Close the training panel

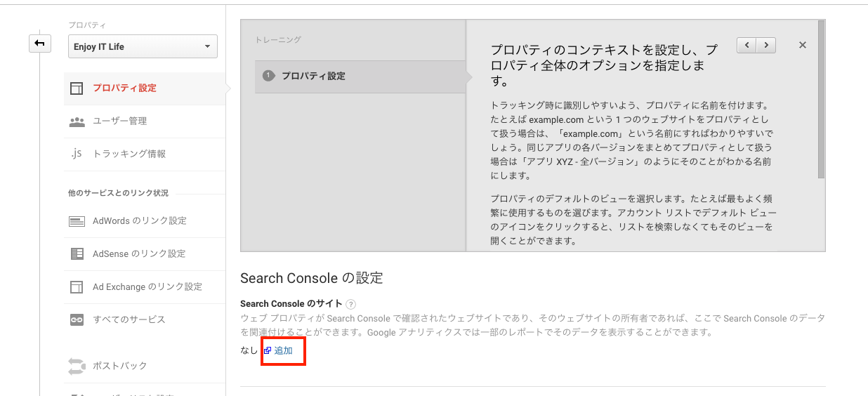(803, 45)
